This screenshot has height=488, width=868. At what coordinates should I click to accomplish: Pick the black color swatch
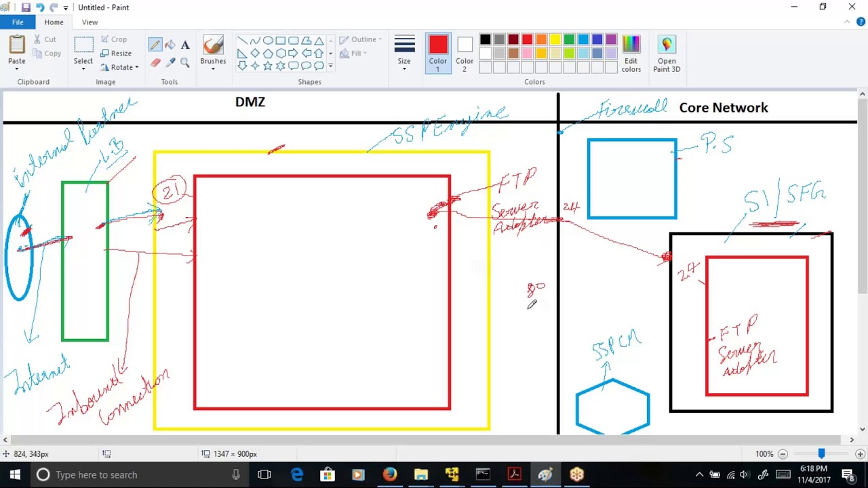tap(486, 40)
